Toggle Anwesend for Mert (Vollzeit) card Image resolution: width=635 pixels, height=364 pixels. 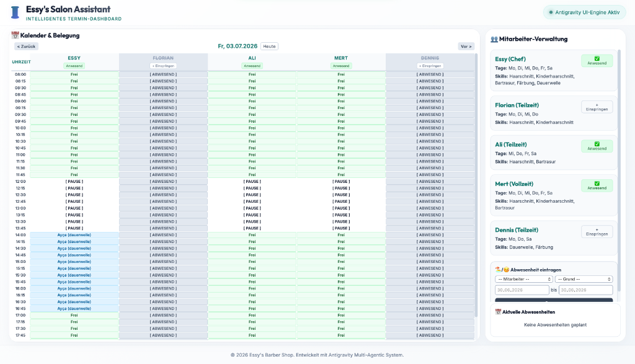(x=597, y=185)
